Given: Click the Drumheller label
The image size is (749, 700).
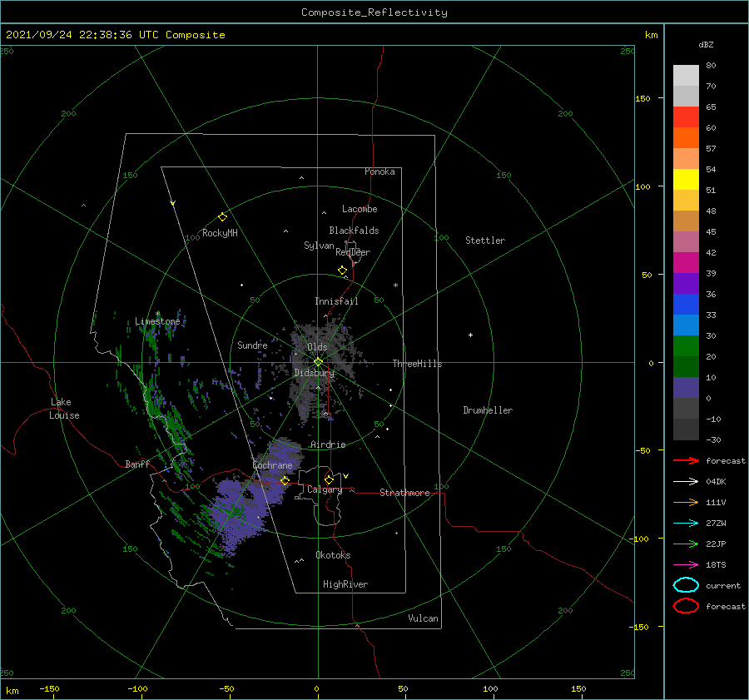Looking at the screenshot, I should 488,410.
